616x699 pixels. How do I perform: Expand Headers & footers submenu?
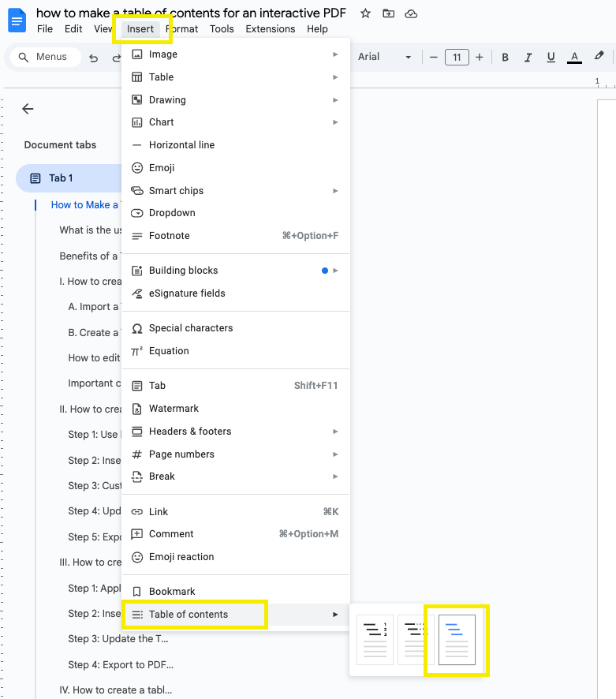point(236,432)
